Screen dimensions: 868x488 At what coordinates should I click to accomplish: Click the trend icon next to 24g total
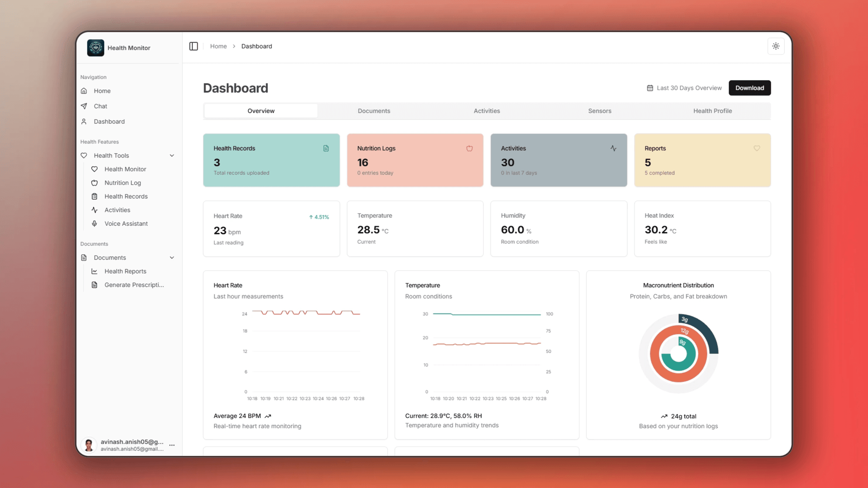(664, 416)
